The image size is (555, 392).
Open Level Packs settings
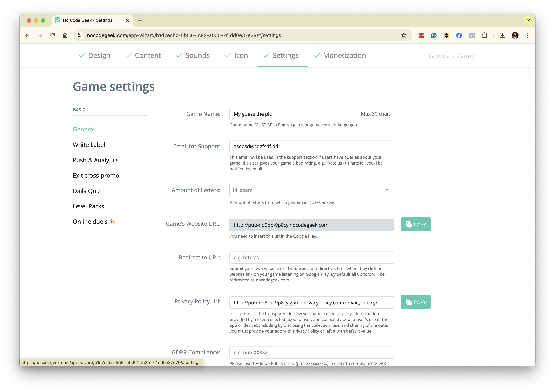tap(89, 206)
